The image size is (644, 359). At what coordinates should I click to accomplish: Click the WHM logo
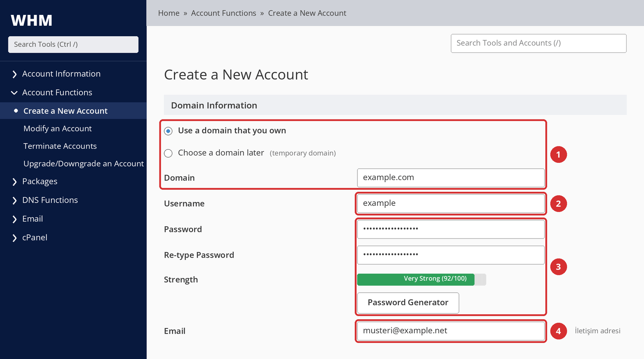click(32, 21)
